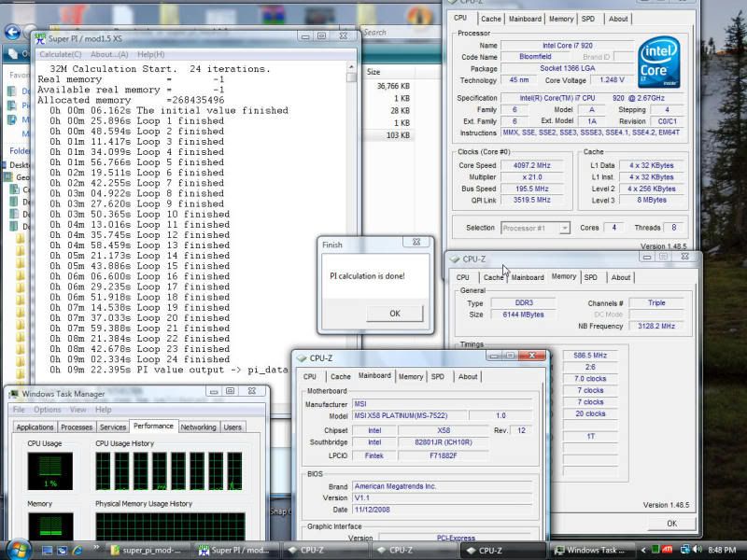Click OK in the Finish dialog
This screenshot has height=560, width=747.
click(394, 314)
